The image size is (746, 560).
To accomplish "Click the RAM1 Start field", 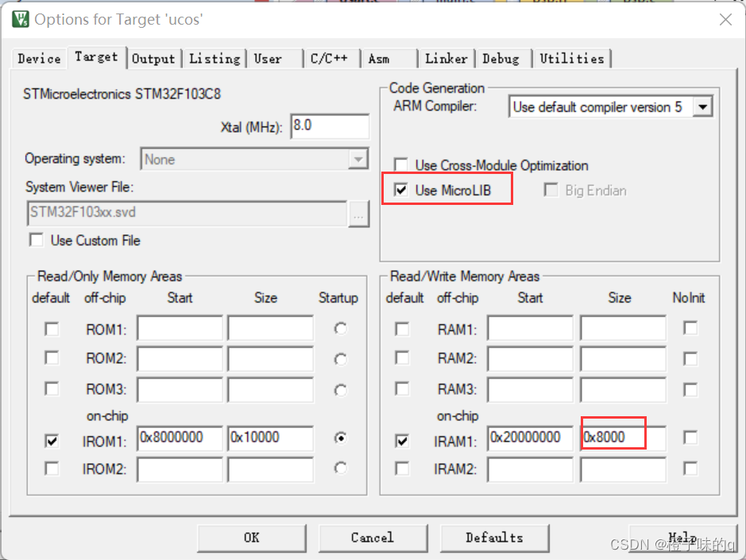I will click(x=530, y=328).
